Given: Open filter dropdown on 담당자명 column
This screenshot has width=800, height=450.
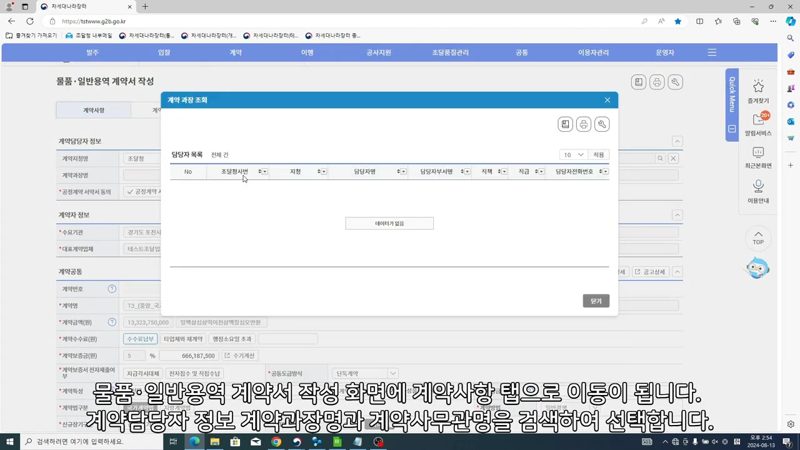Looking at the screenshot, I should pyautogui.click(x=403, y=171).
